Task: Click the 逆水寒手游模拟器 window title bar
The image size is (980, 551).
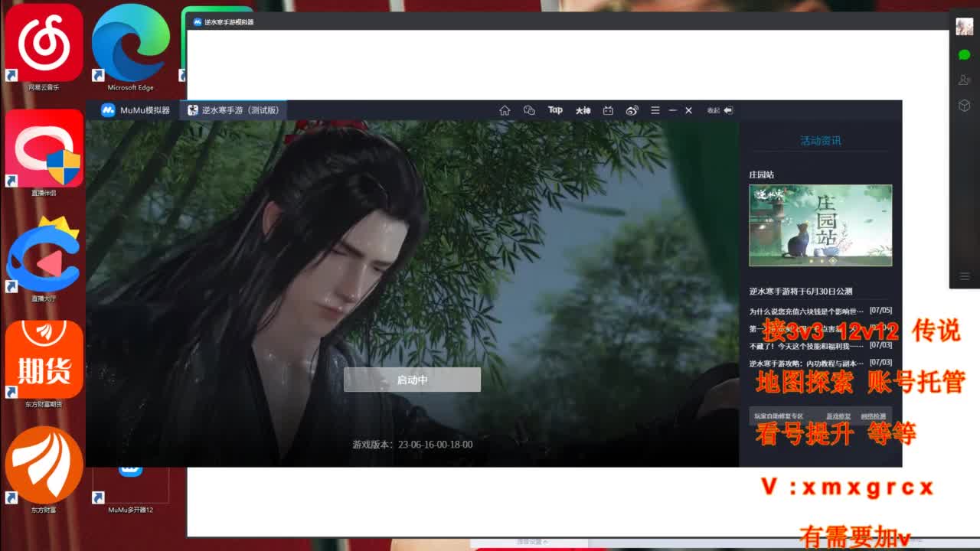Action: (567, 21)
